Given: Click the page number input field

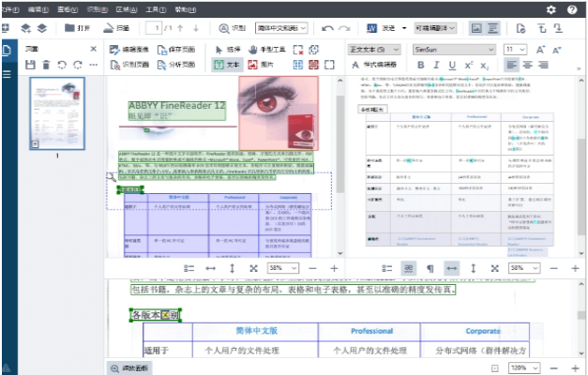Looking at the screenshot, I should (x=154, y=28).
